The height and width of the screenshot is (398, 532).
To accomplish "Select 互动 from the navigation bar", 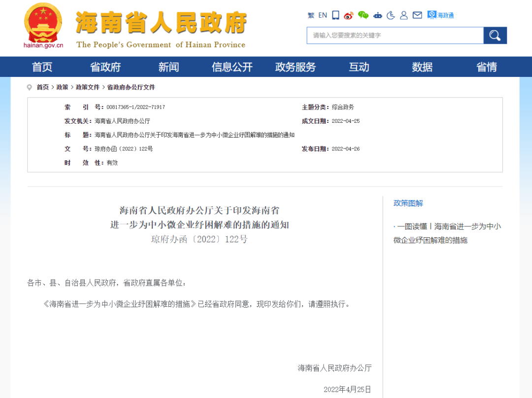I will [x=359, y=67].
